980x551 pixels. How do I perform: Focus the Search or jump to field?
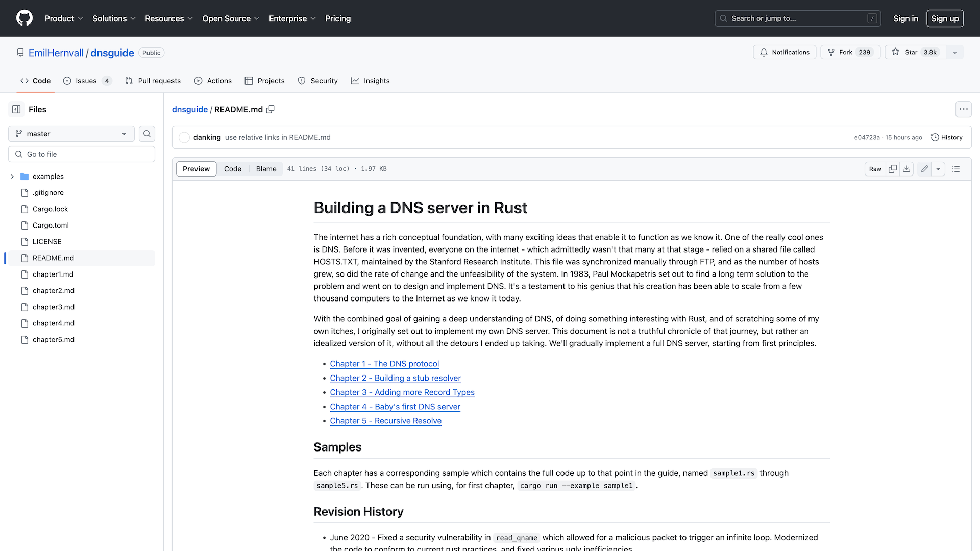coord(798,18)
